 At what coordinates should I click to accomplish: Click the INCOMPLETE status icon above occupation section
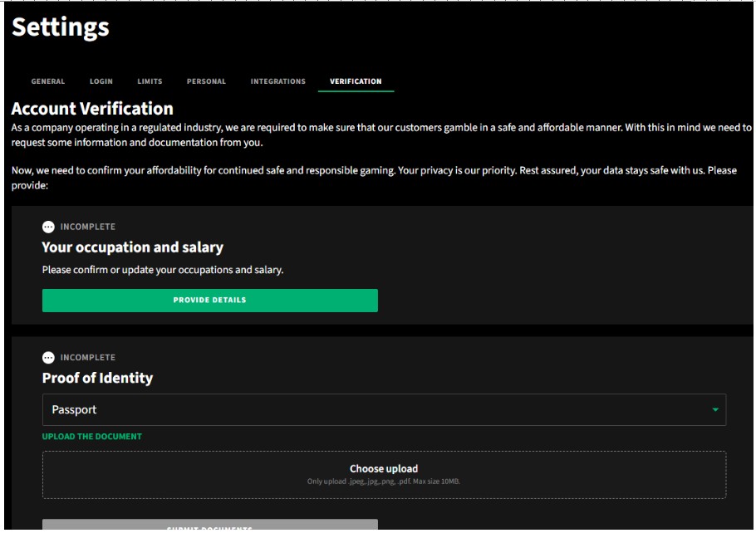(50, 225)
